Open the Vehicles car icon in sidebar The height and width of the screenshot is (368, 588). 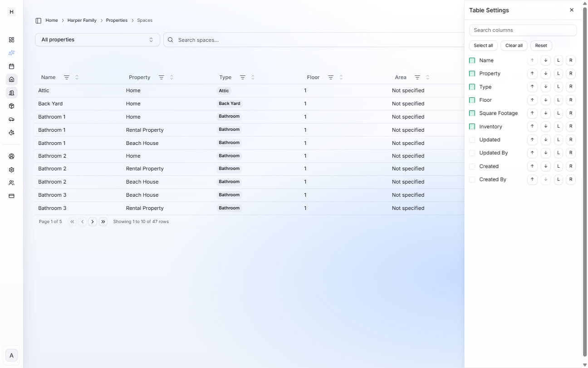11,119
